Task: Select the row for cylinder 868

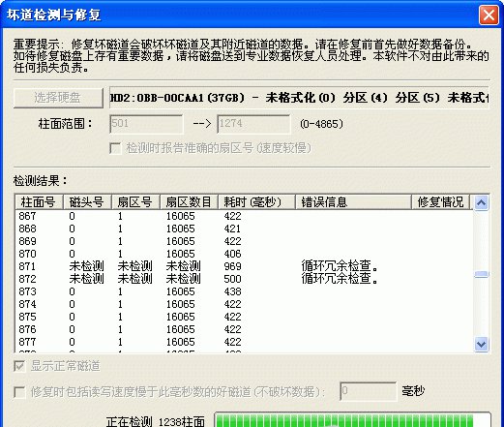Action: coord(244,229)
